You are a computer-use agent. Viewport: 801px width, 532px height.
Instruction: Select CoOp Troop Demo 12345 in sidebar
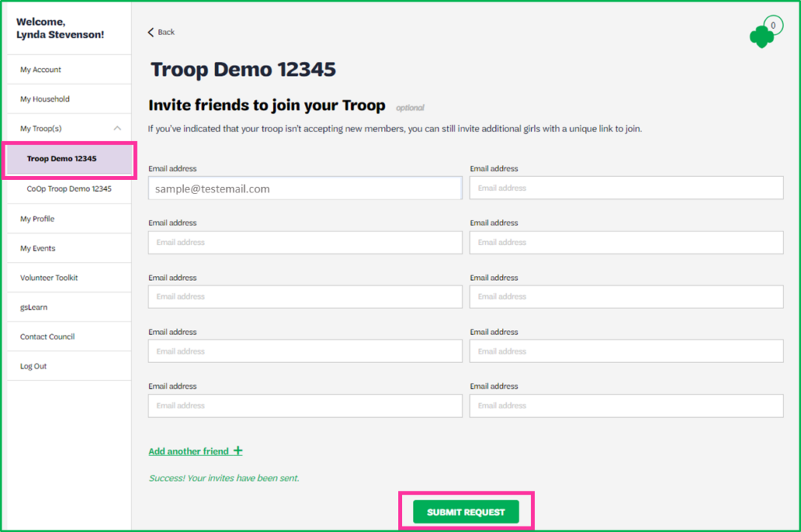click(x=69, y=189)
